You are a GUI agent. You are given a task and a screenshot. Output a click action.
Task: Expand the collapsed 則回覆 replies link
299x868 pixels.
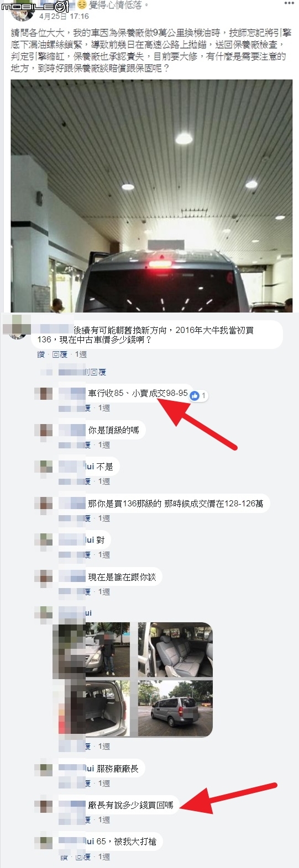coord(95,372)
